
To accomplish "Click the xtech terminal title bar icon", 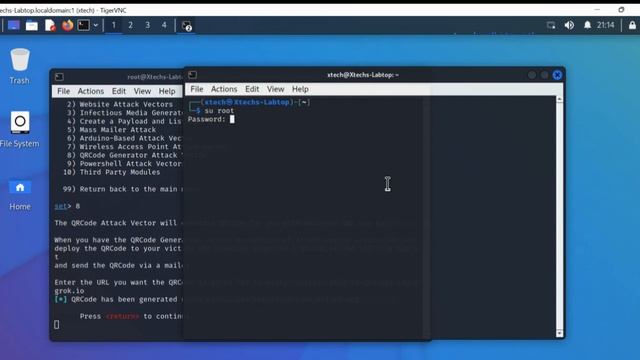I will (193, 75).
